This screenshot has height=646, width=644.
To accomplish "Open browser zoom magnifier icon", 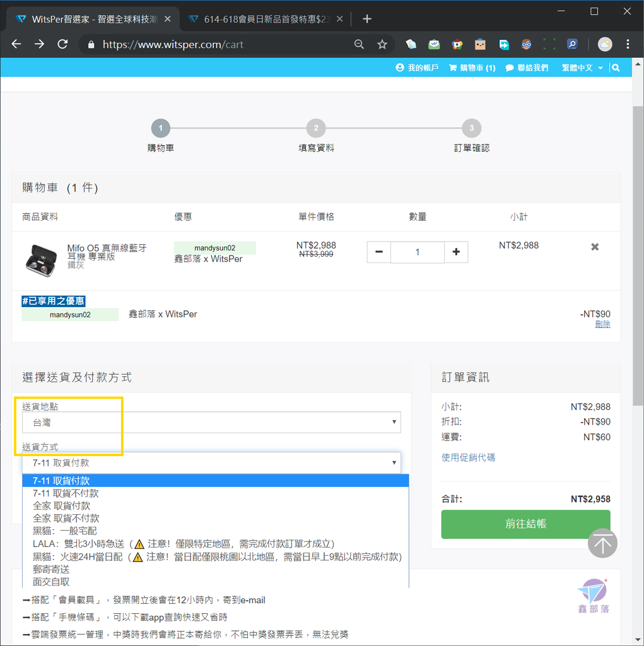I will click(359, 44).
